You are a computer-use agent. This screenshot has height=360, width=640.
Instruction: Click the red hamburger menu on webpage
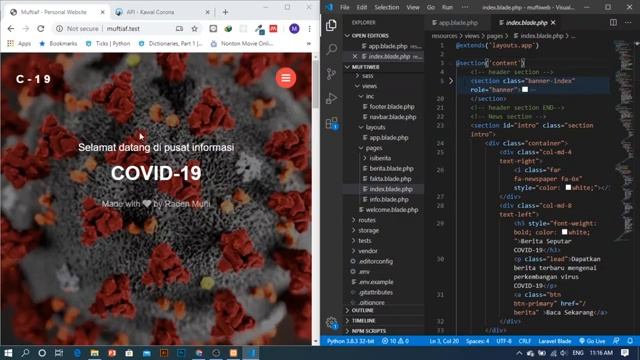[x=286, y=78]
